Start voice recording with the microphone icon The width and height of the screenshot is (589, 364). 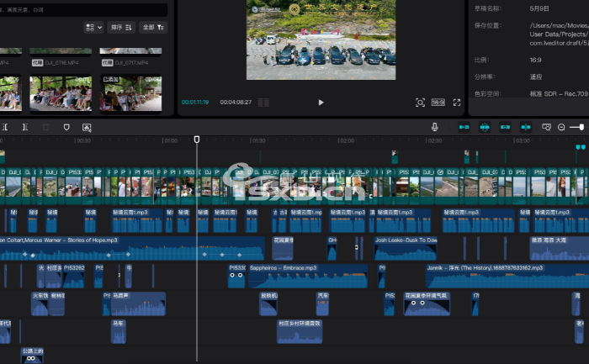[435, 127]
